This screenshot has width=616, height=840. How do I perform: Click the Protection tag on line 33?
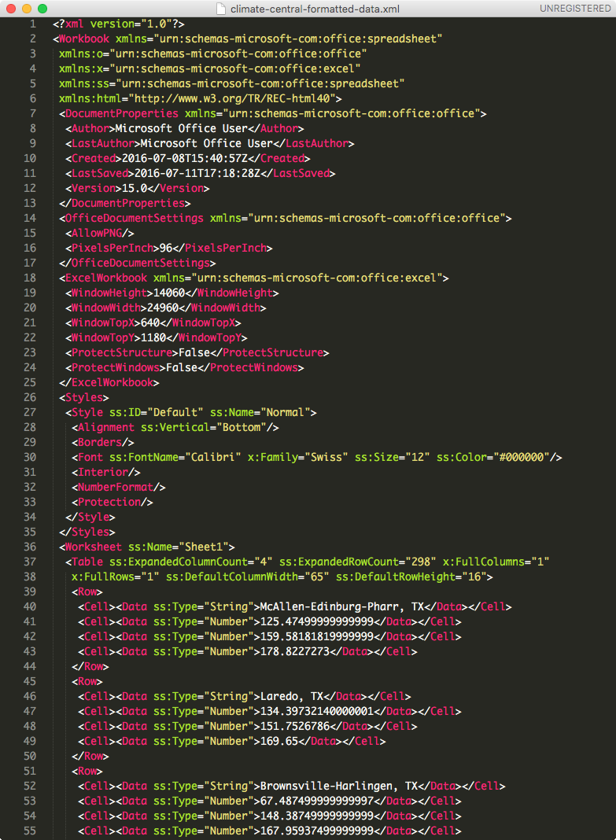[x=113, y=503]
